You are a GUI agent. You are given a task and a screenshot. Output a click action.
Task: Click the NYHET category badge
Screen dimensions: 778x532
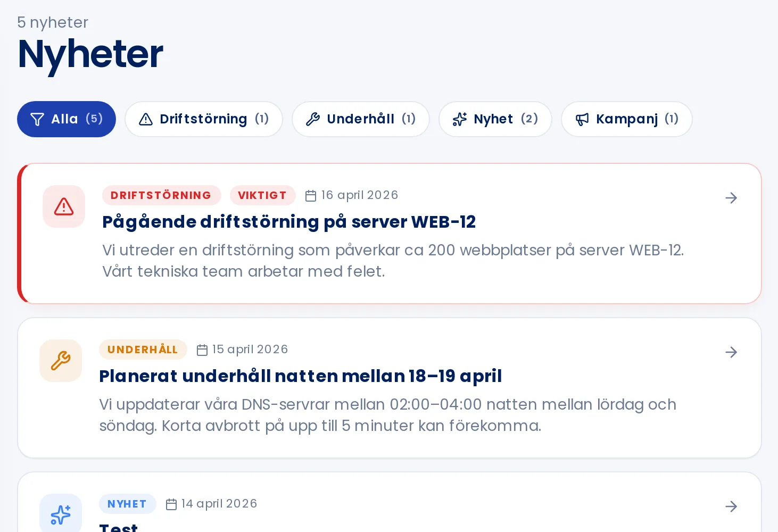tap(127, 504)
